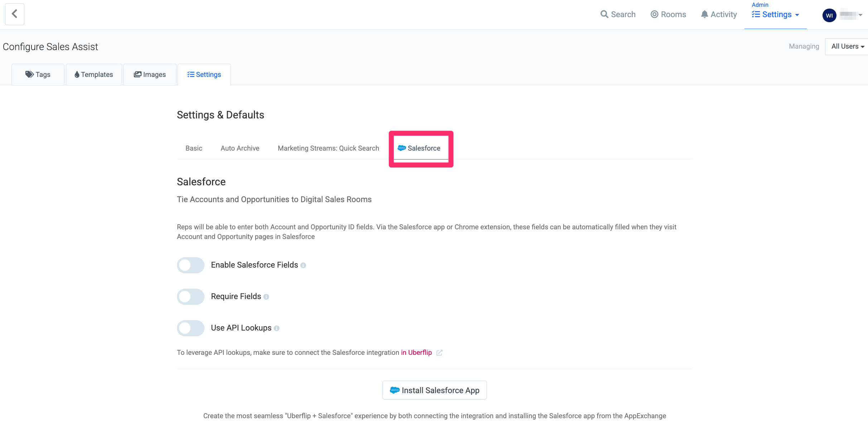Click the Install Salesforce App button
This screenshot has height=435, width=868.
point(434,390)
